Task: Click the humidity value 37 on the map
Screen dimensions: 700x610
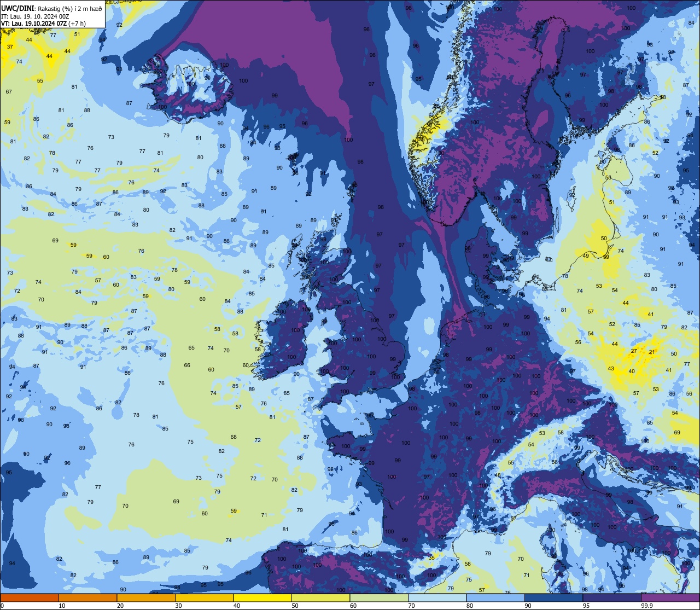Action: [10, 47]
